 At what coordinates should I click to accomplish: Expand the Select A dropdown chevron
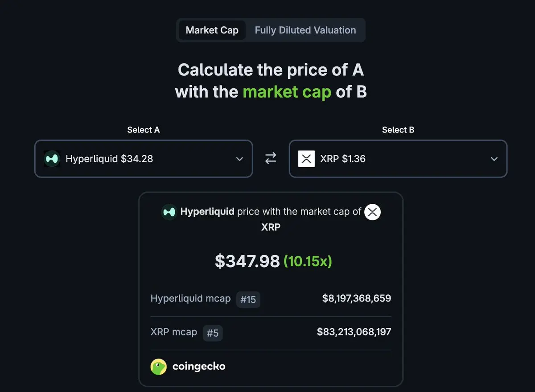239,159
